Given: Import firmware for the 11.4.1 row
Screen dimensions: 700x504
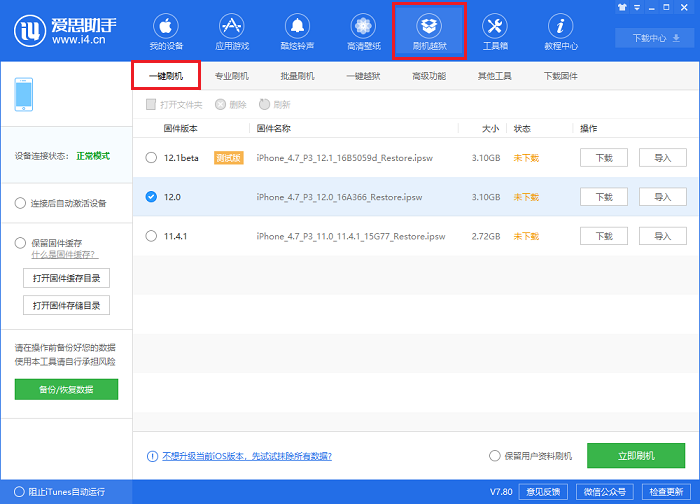Looking at the screenshot, I should pyautogui.click(x=663, y=236).
